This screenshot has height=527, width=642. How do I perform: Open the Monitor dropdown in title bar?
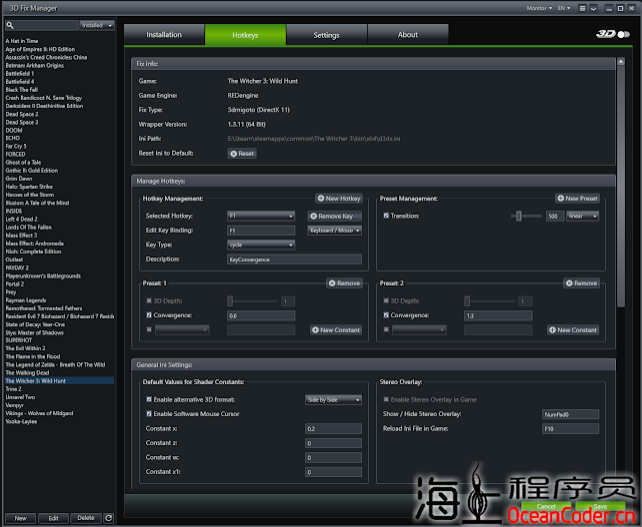[x=539, y=8]
